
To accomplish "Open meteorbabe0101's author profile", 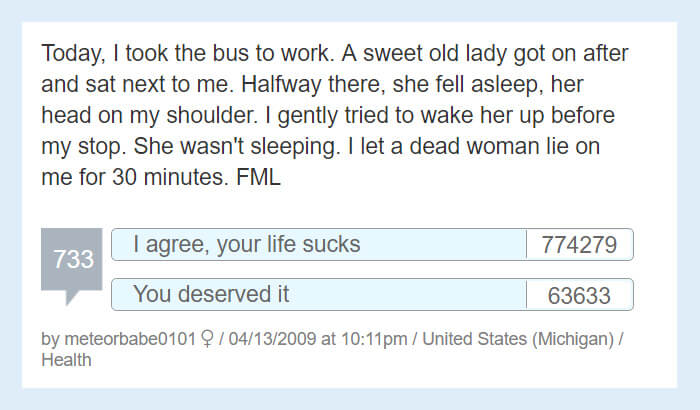I will point(130,339).
